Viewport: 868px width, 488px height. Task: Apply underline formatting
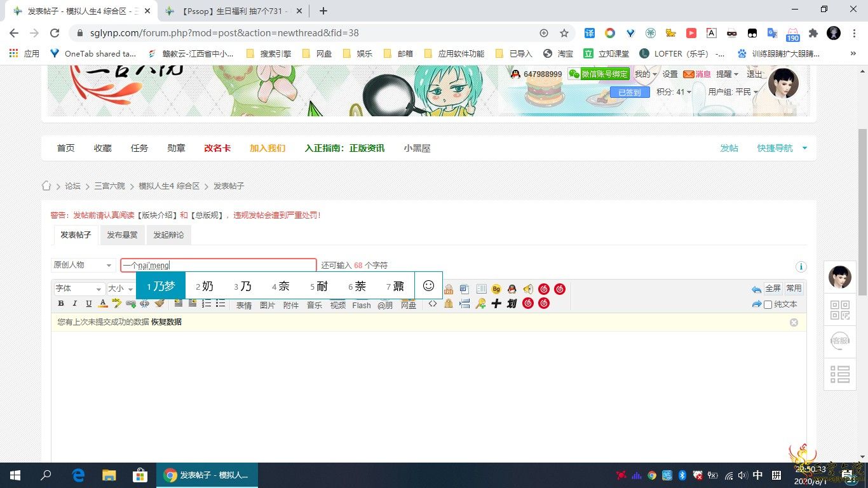(x=89, y=304)
